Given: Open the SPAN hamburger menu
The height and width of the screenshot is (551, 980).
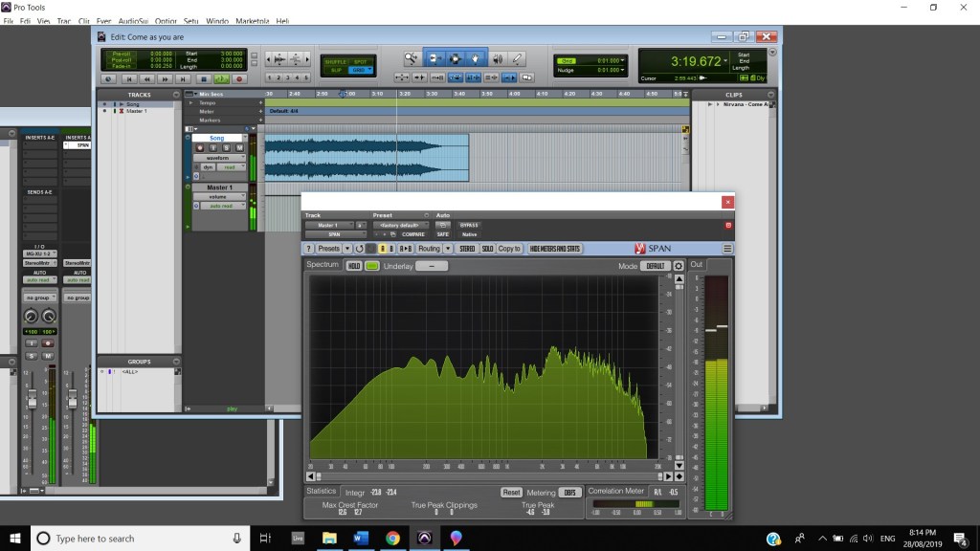Looking at the screenshot, I should 727,249.
